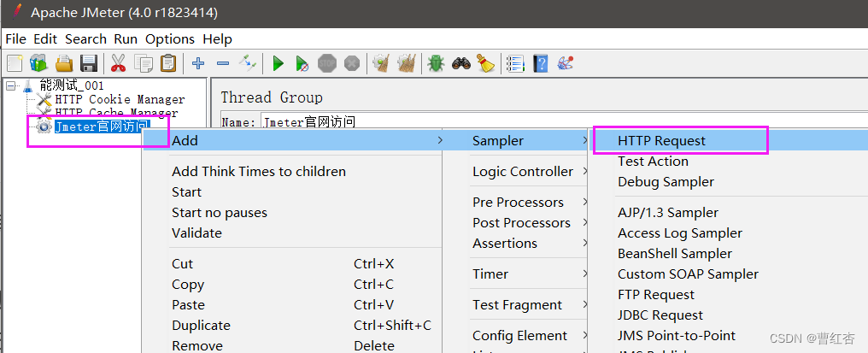The height and width of the screenshot is (353, 868).
Task: Choose Validate in the context menu
Action: tap(196, 233)
